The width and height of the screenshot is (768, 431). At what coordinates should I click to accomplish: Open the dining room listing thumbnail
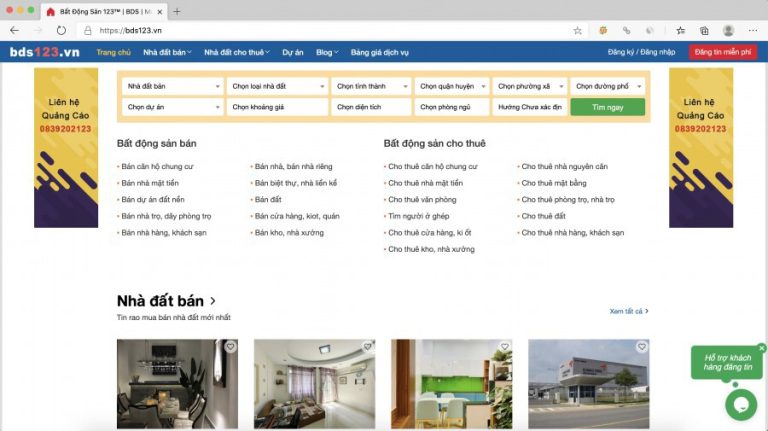177,384
